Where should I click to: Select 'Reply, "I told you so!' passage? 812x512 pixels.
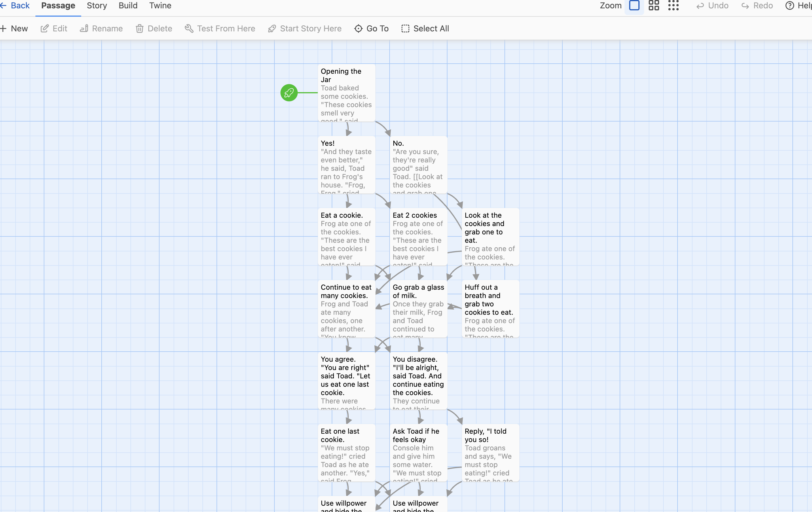[490, 453]
